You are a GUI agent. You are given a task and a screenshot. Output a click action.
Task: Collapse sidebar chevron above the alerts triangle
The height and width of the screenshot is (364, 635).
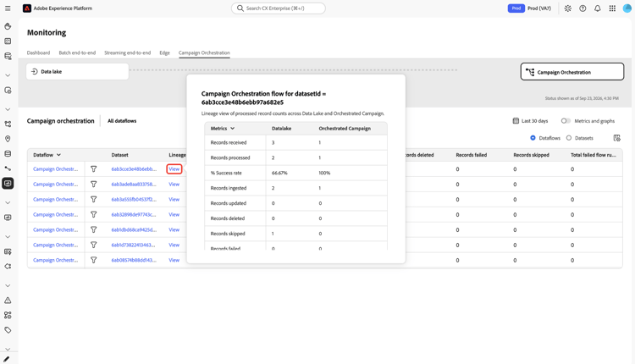coord(8,285)
